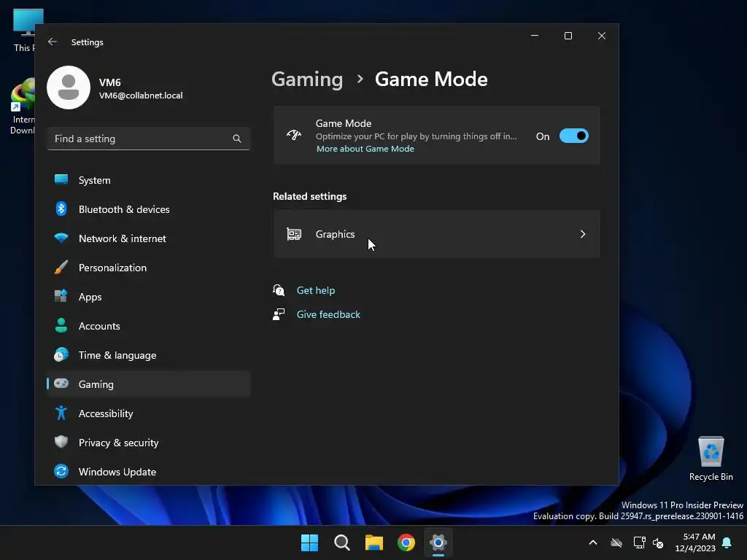Open the System settings category
747x560 pixels.
point(149,180)
